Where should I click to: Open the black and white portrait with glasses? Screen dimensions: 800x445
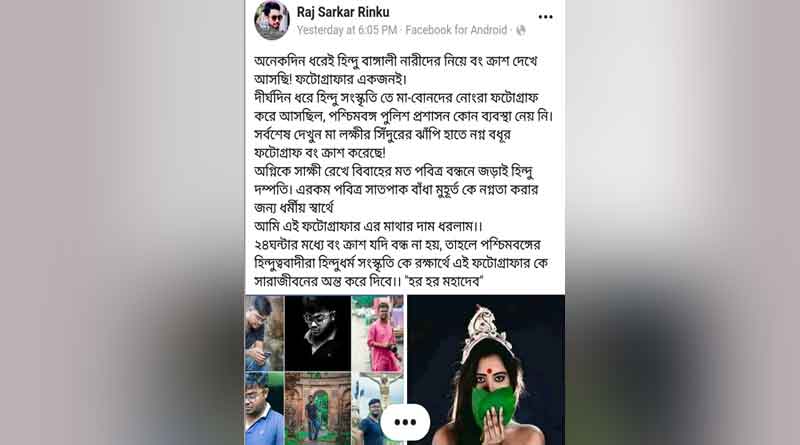[x=318, y=333]
